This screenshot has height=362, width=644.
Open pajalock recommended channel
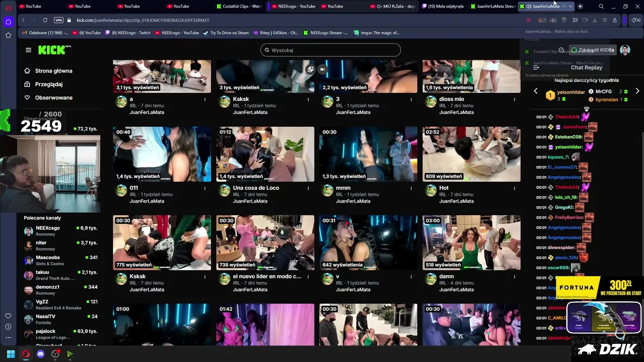tap(60, 334)
